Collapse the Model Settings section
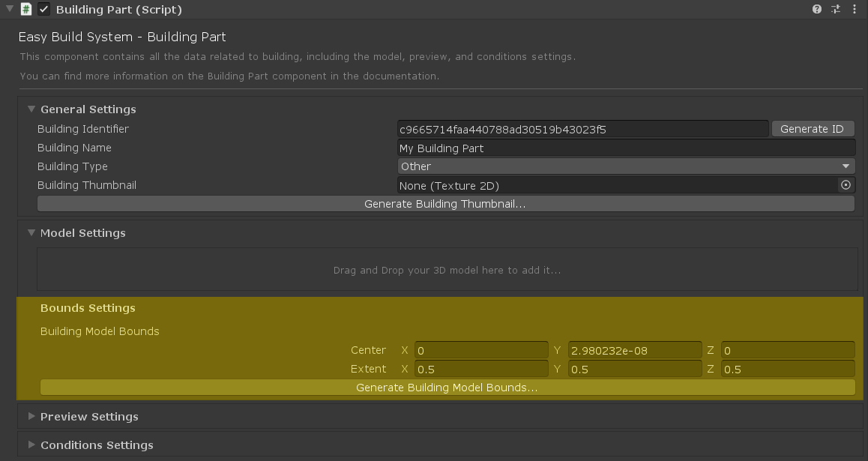The image size is (868, 461). (31, 233)
